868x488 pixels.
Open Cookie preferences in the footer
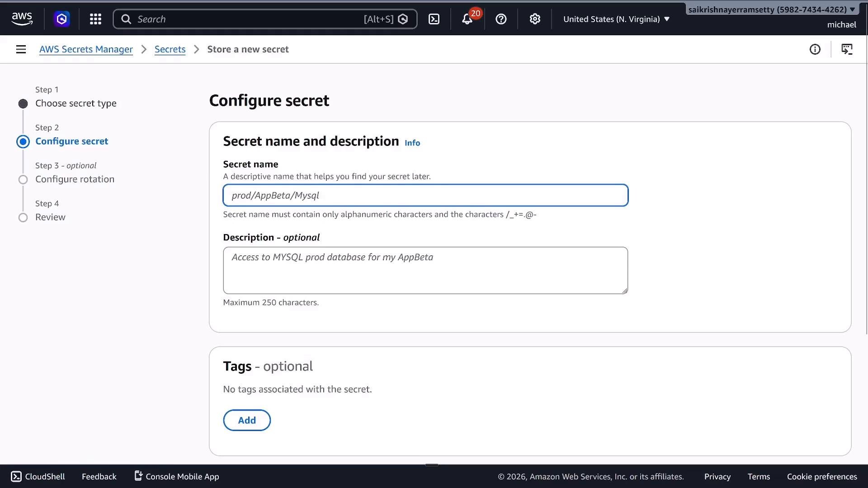coord(821,477)
